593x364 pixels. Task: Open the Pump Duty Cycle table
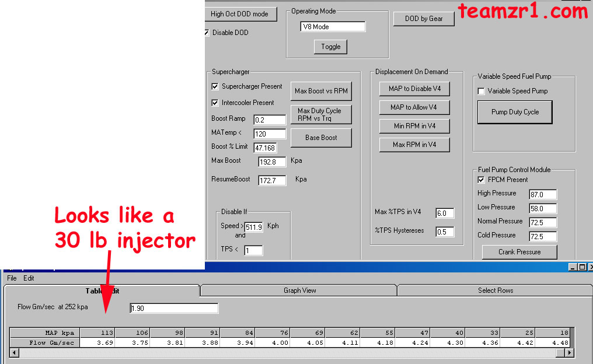click(x=515, y=112)
